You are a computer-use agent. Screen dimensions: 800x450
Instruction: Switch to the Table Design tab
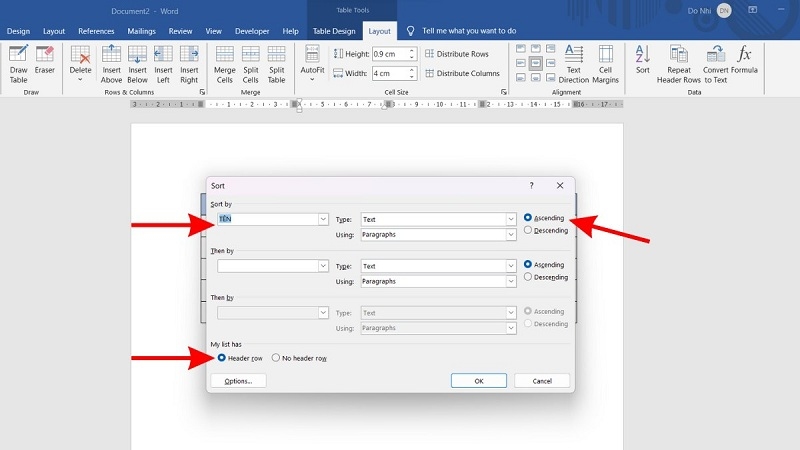(334, 31)
